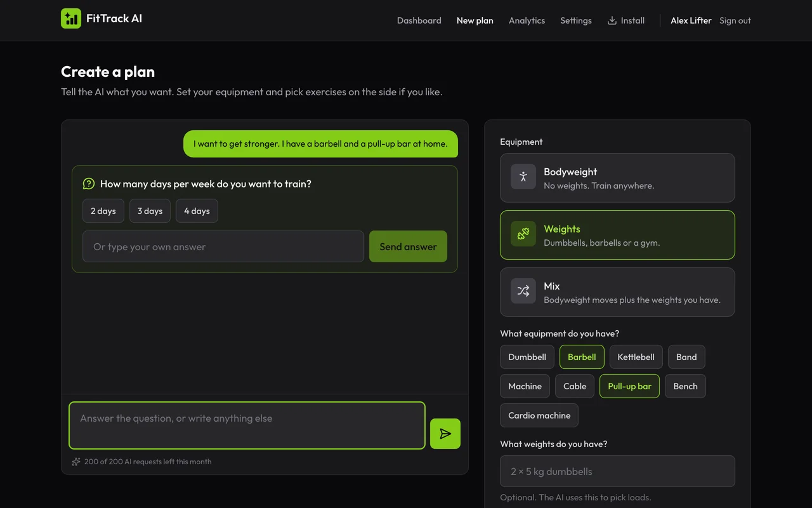Toggle the Cardio machine chip
The height and width of the screenshot is (508, 812).
(x=539, y=415)
